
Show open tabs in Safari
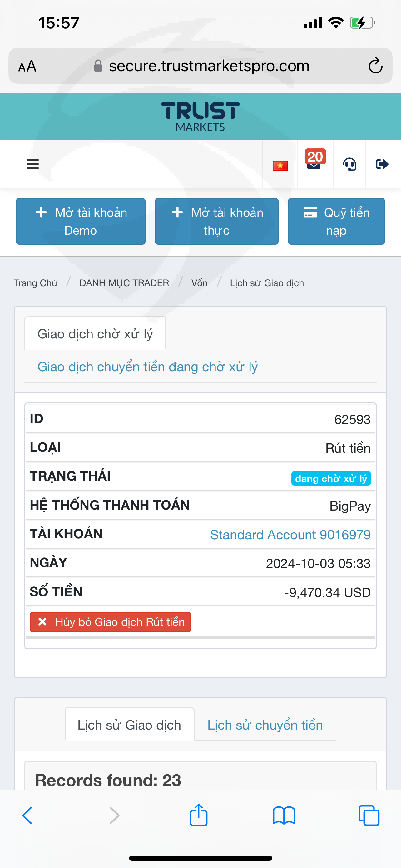tap(369, 816)
